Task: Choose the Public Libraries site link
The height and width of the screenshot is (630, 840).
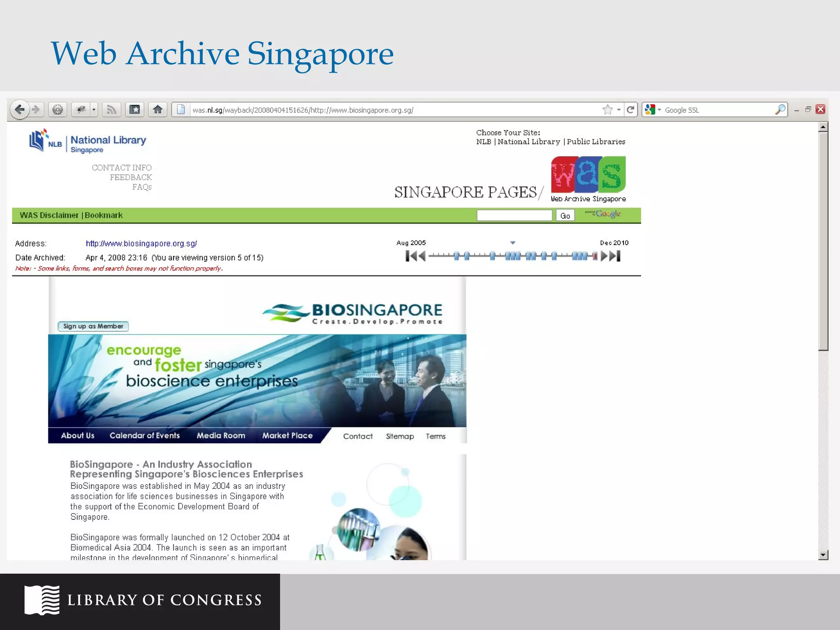Action: 596,142
